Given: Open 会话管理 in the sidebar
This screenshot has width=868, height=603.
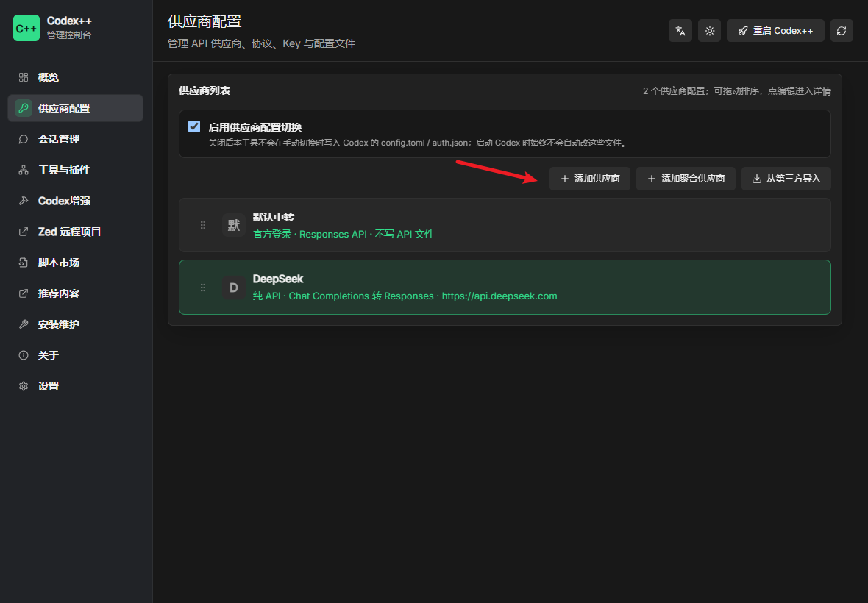Looking at the screenshot, I should tap(75, 140).
